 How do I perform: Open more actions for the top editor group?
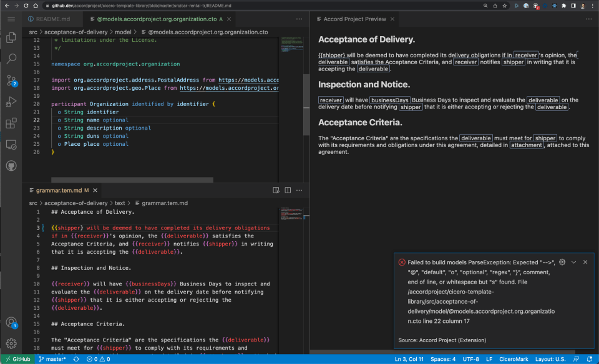299,19
